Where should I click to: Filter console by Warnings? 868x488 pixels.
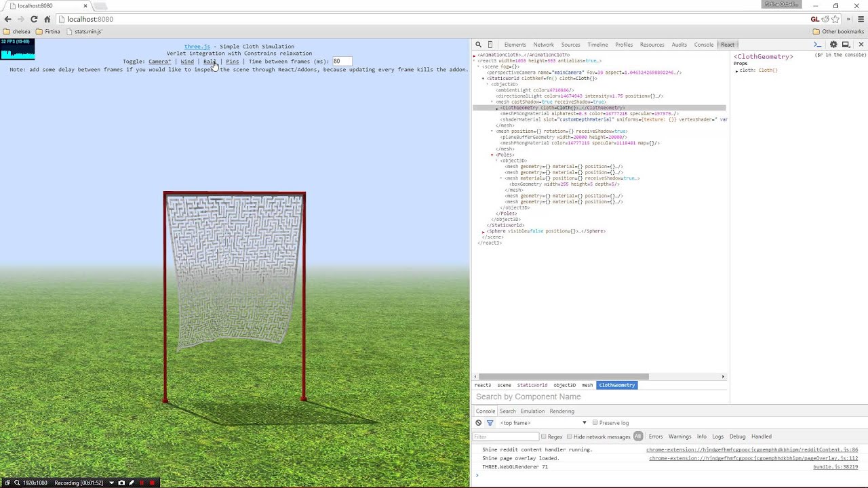tap(679, 436)
